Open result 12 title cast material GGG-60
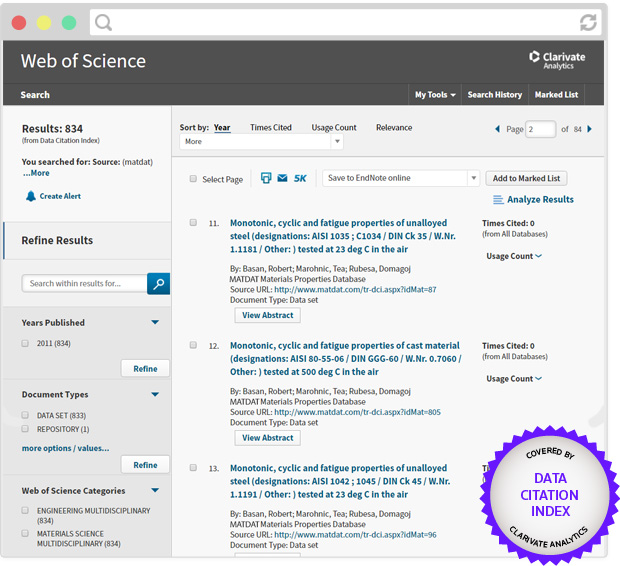Screen dimensions: 620x566 coord(346,359)
